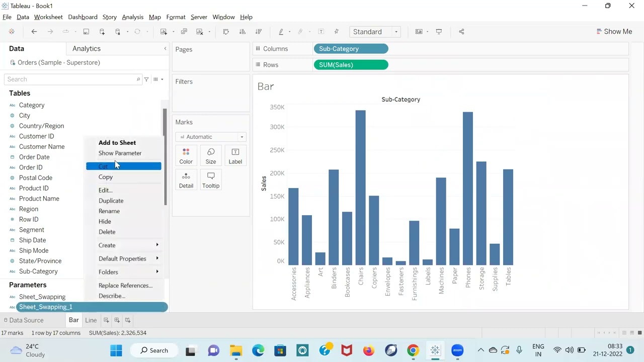The image size is (644, 362).
Task: Open the Clear Sheet dropdown arrow
Action: click(x=209, y=32)
